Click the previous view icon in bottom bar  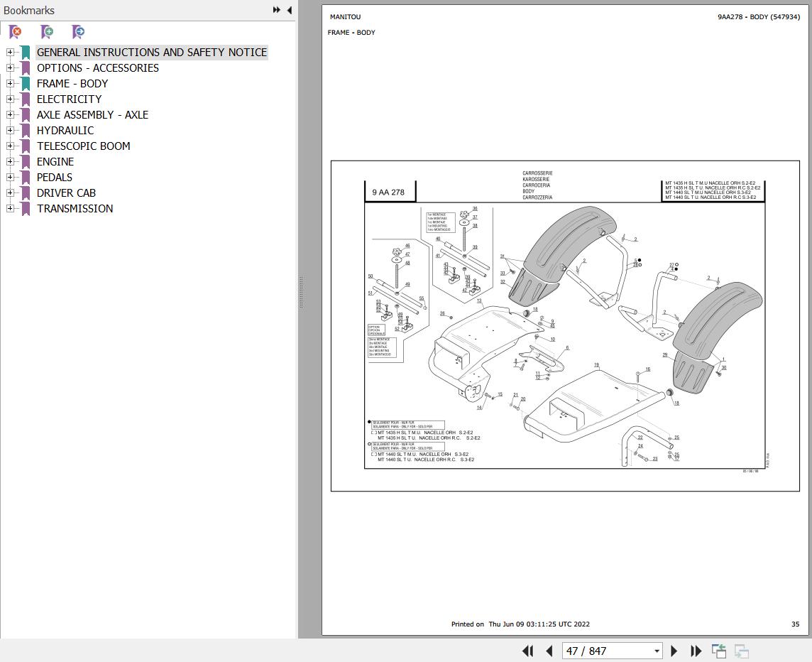(719, 651)
